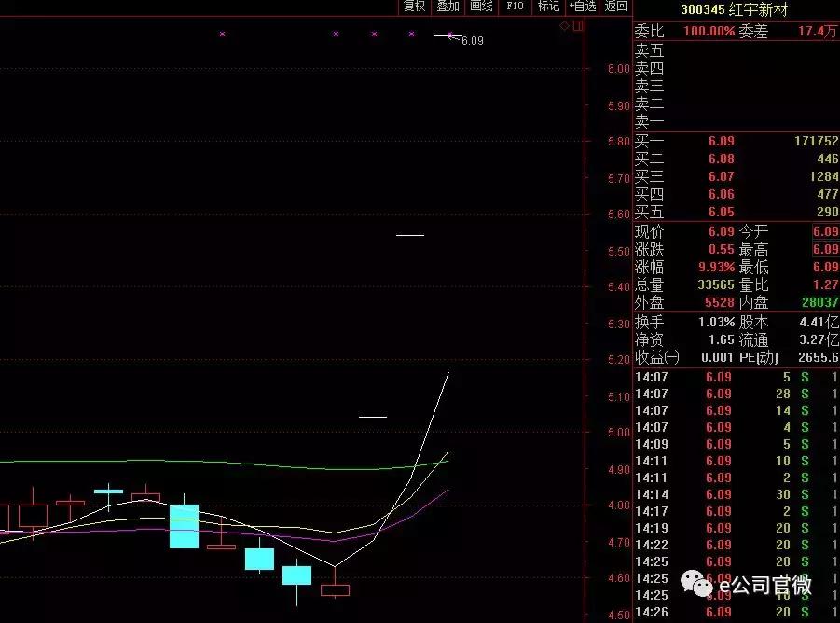Open F10 company info
Image resolution: width=840 pixels, height=623 pixels.
(515, 6)
